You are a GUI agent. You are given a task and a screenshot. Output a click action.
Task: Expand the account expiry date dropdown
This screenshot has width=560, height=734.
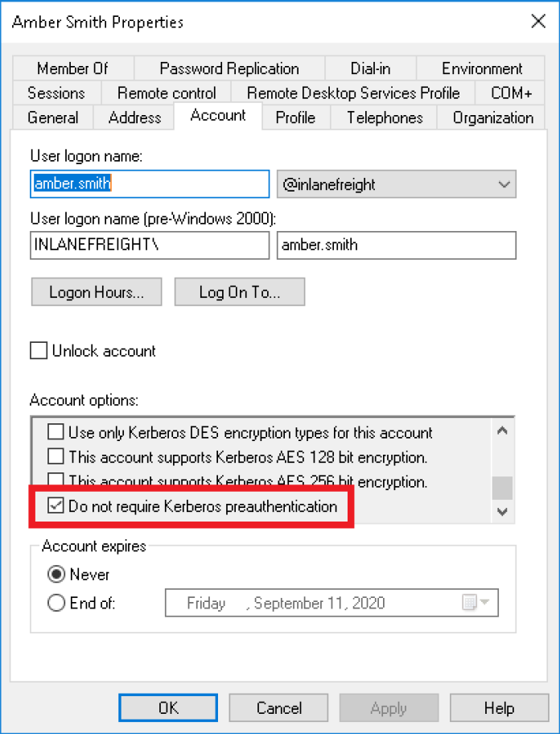pos(485,602)
